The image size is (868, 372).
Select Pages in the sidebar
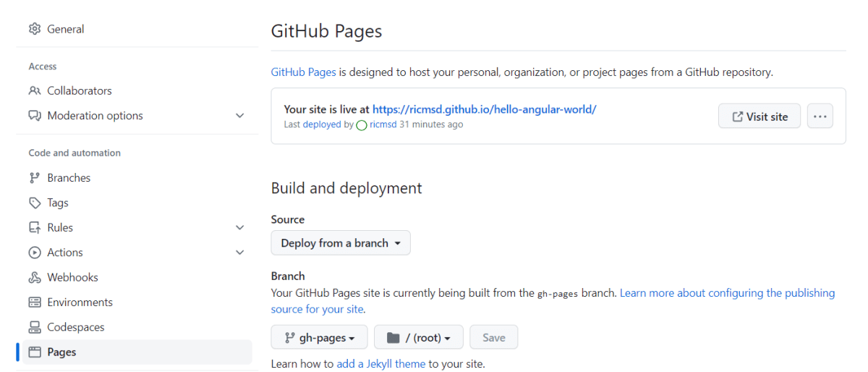pos(137,352)
